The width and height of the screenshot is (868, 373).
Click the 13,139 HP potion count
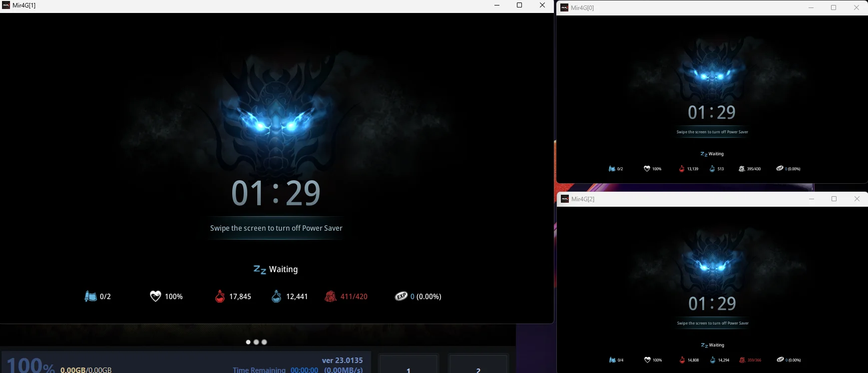[693, 169]
